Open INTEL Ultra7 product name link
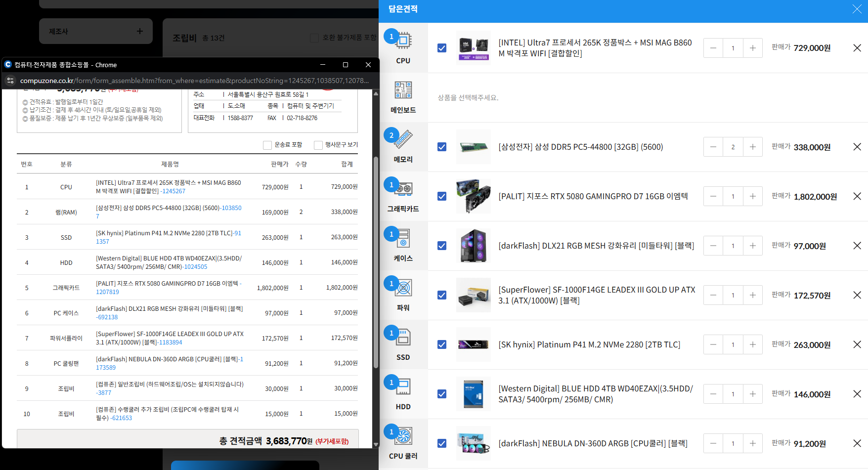 point(595,48)
